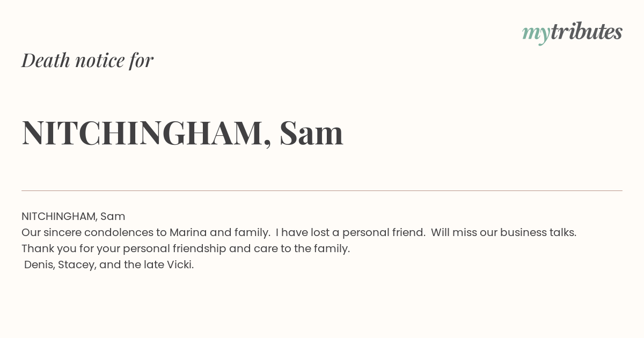The width and height of the screenshot is (644, 338).
Task: Click the dark "tributes" part of the logo
Action: [x=587, y=32]
